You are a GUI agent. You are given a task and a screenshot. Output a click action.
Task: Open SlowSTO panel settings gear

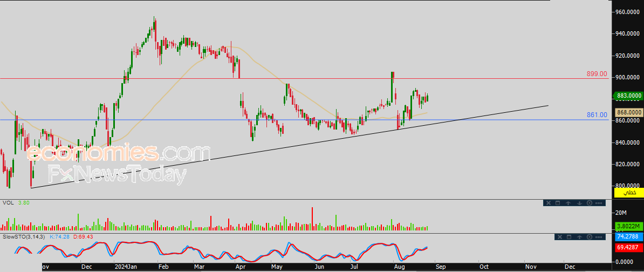coord(590,237)
